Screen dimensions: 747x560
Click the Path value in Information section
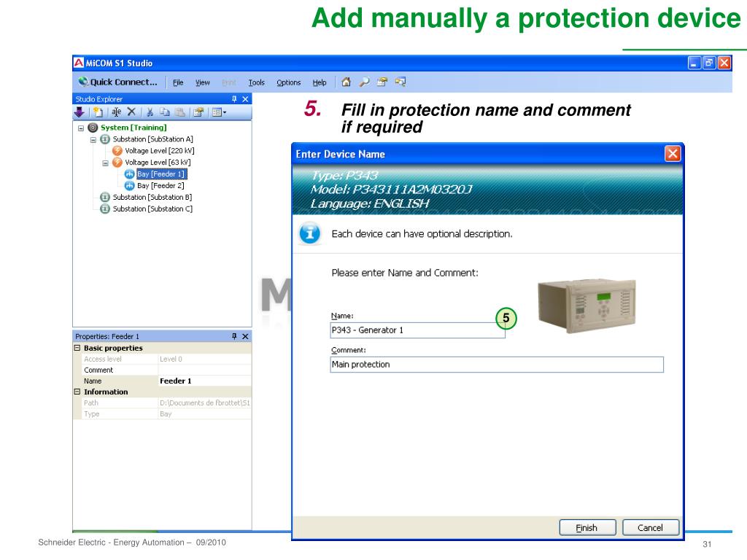(x=205, y=402)
